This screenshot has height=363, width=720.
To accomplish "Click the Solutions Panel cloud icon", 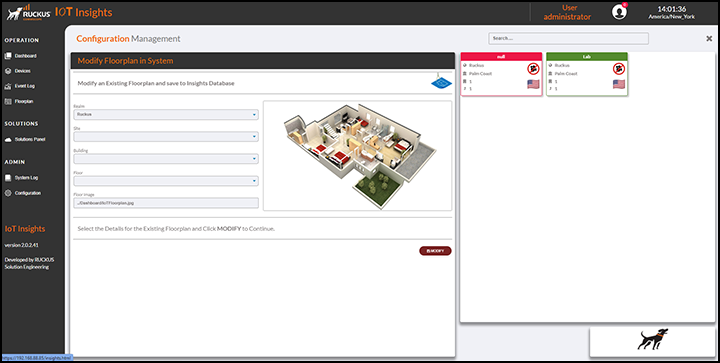I will (8, 140).
